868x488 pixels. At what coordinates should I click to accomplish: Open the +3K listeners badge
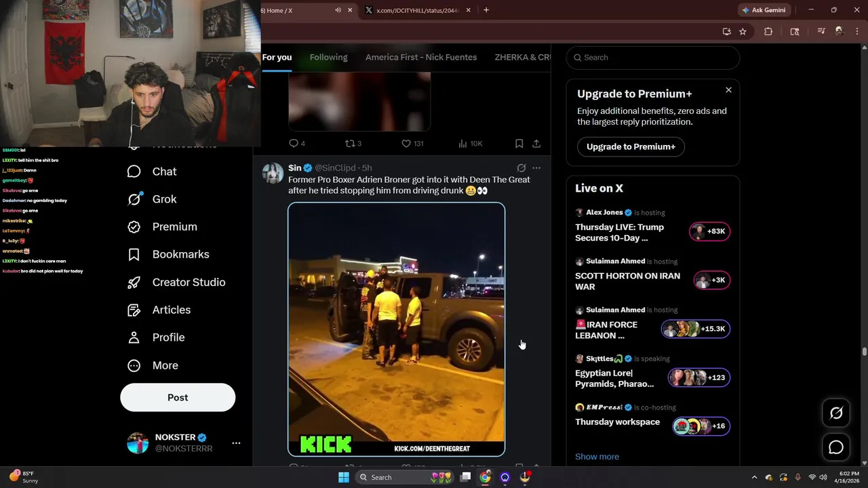tap(711, 280)
